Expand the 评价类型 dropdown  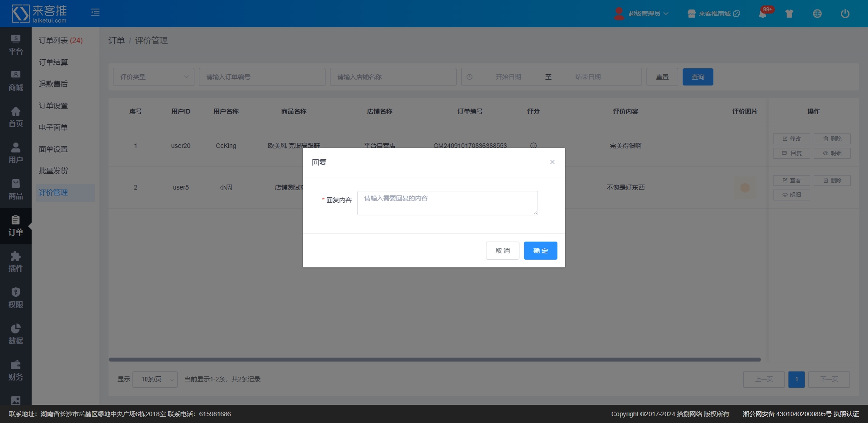click(x=154, y=77)
